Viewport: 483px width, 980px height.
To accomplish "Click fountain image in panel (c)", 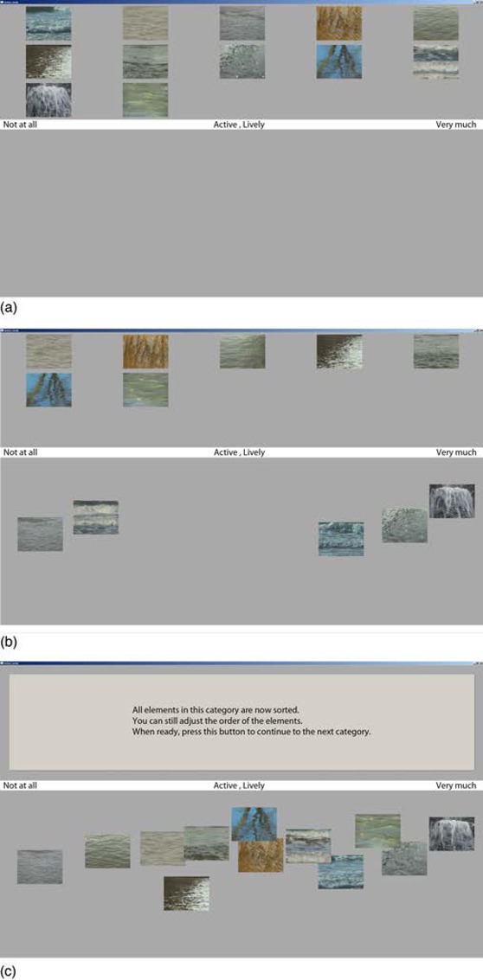I will point(452,834).
